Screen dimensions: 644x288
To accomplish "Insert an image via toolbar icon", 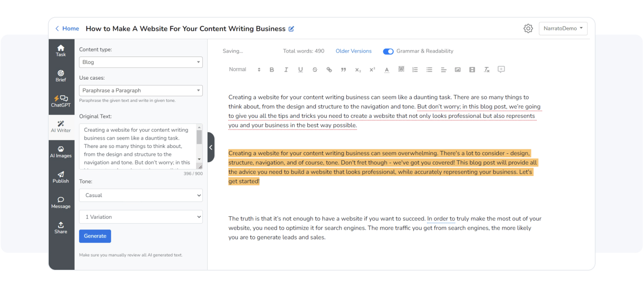I will click(x=458, y=70).
